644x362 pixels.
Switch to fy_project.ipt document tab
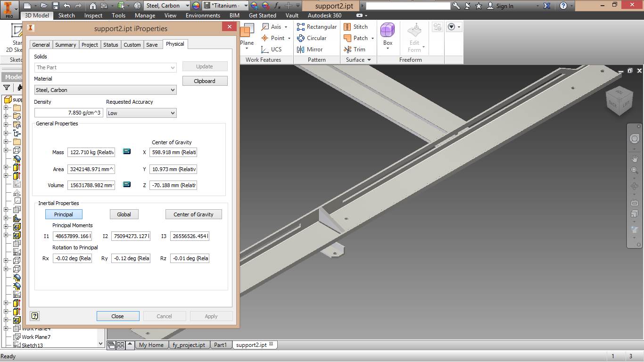click(189, 345)
